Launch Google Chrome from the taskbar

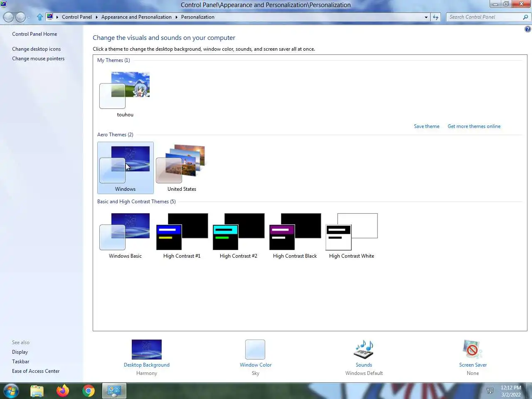89,391
